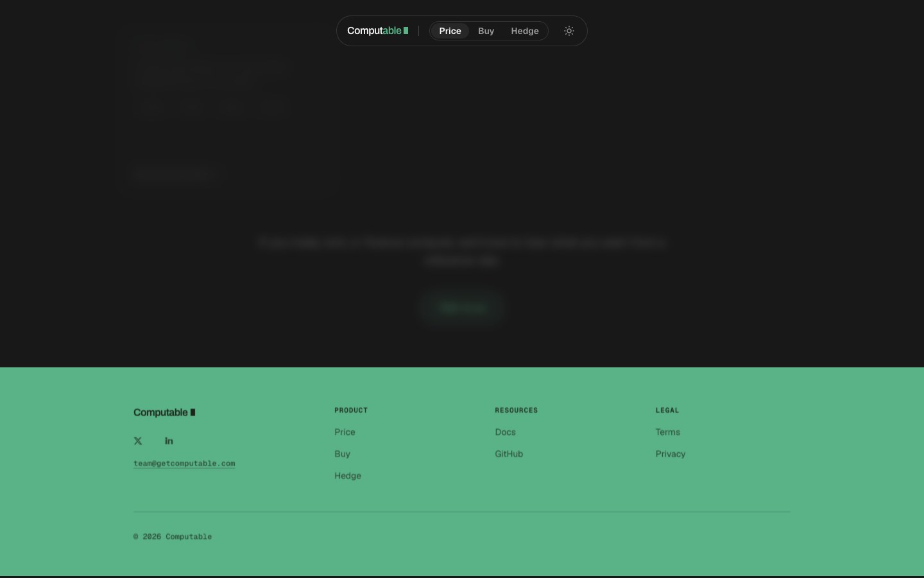924x578 pixels.
Task: Open the X (Twitter) social icon
Action: 138,441
